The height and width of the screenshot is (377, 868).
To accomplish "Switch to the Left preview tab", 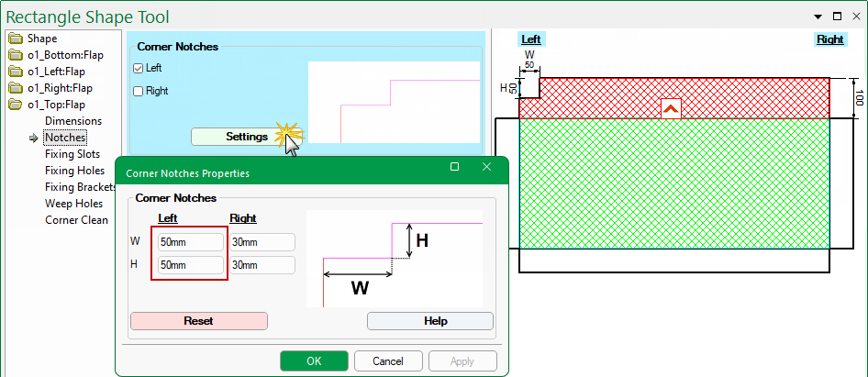I will click(530, 39).
